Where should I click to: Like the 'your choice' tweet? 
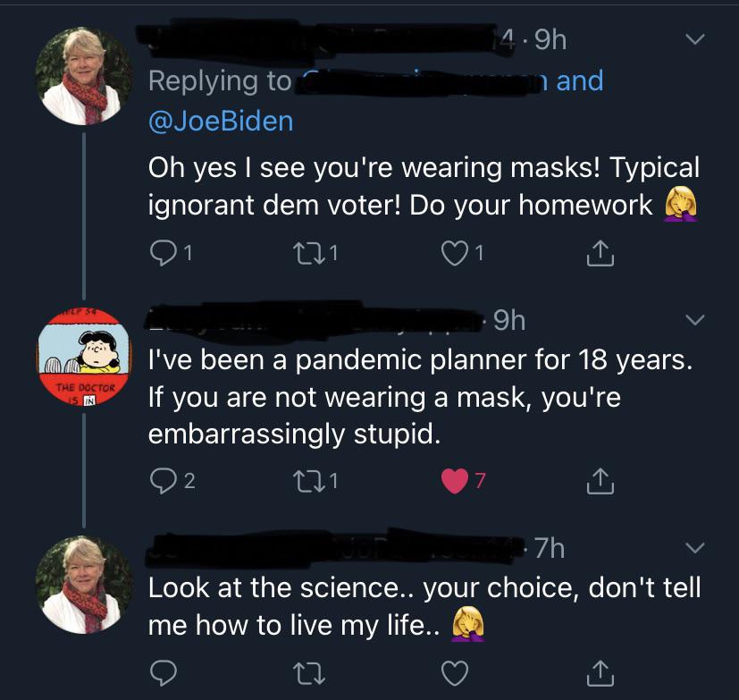pyautogui.click(x=454, y=671)
